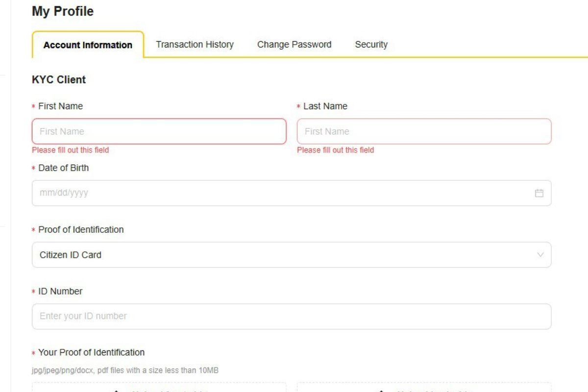Switch to the Account Information tab

pyautogui.click(x=88, y=45)
